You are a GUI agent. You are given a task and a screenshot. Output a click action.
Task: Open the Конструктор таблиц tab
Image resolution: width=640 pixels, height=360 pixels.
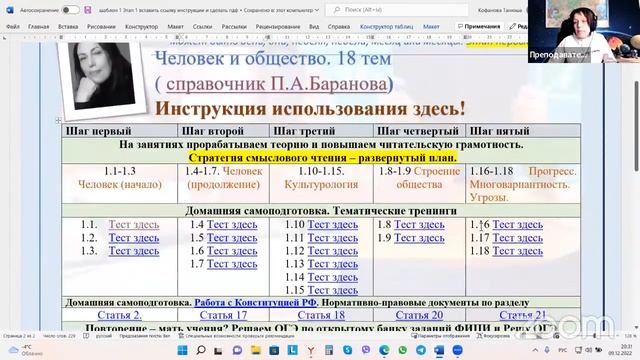[x=387, y=27]
